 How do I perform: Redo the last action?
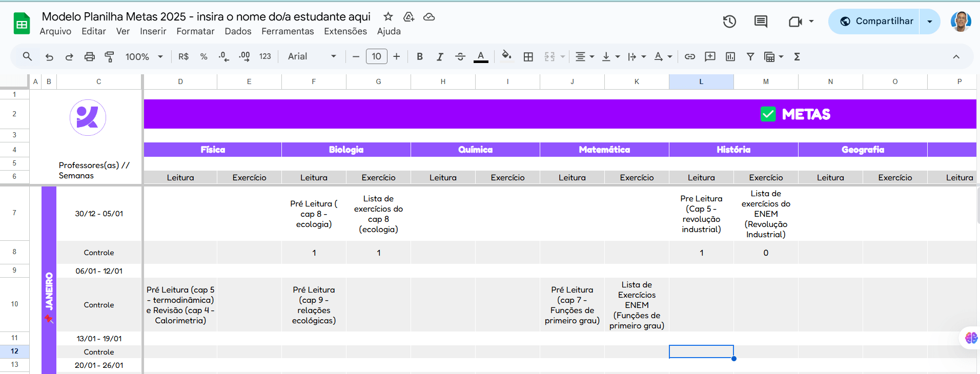pos(69,56)
